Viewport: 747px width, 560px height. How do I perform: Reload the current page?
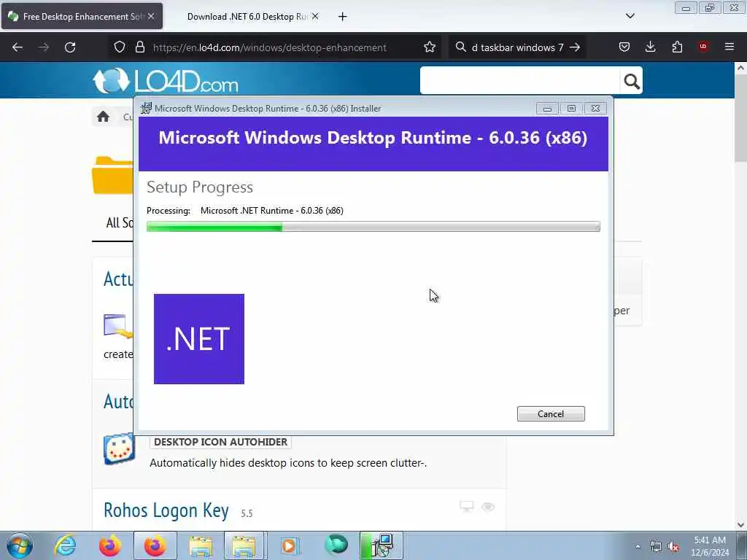(x=70, y=47)
